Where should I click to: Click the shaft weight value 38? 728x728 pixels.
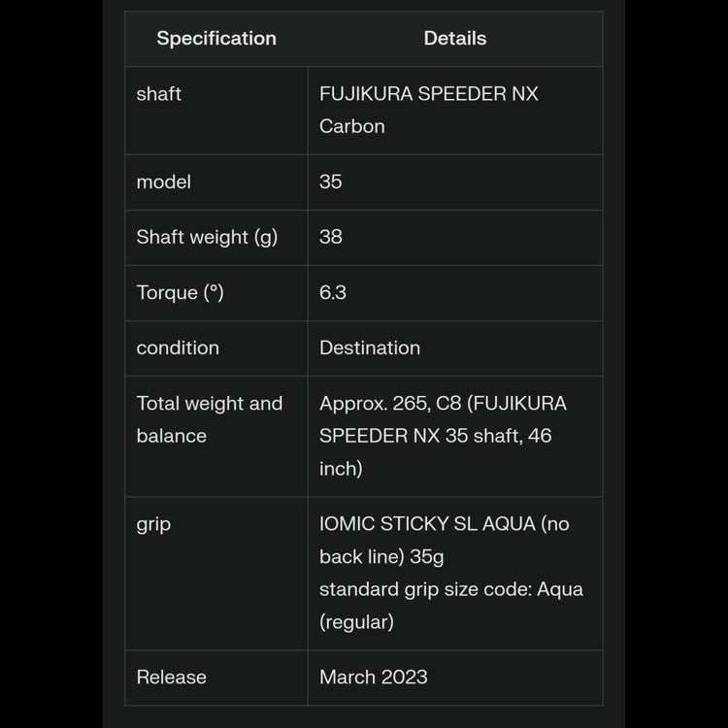click(330, 237)
